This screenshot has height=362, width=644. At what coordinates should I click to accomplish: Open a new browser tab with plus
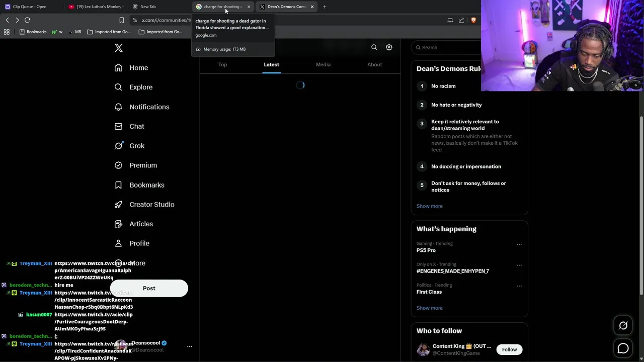pos(325,7)
